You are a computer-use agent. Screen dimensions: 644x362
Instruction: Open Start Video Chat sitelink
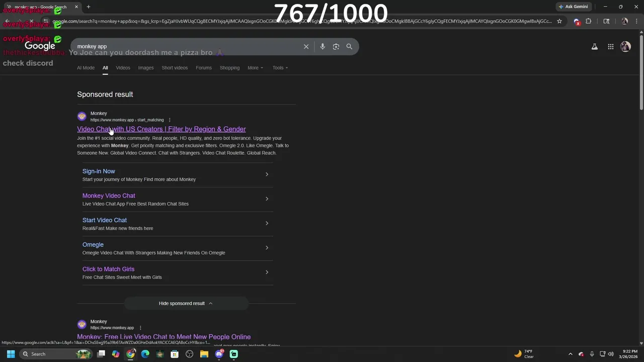105,220
